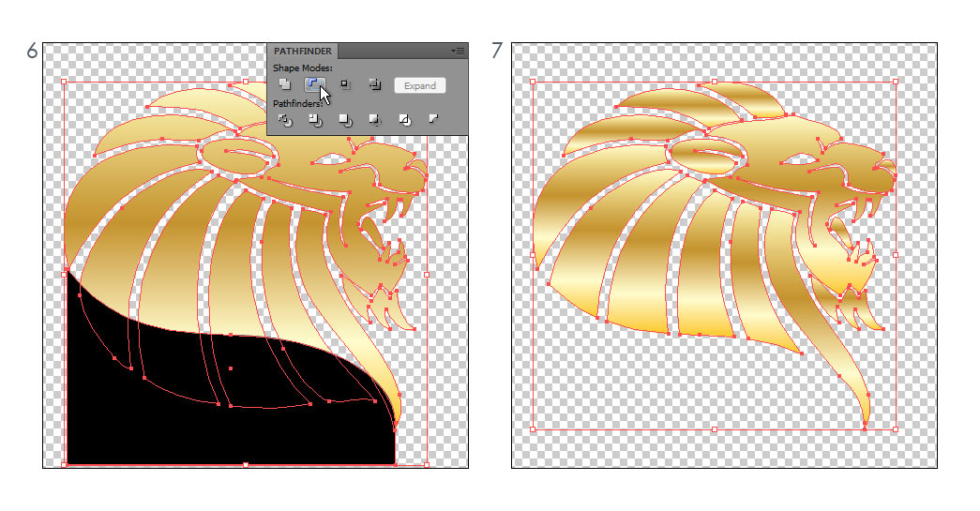980x511 pixels.
Task: Click the lion's eye in step 6
Action: click(329, 160)
